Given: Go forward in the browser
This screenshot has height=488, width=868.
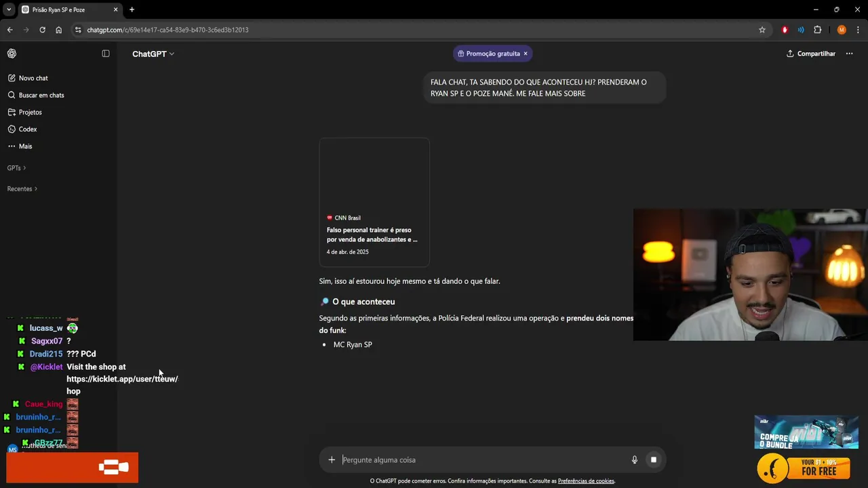Looking at the screenshot, I should [26, 30].
